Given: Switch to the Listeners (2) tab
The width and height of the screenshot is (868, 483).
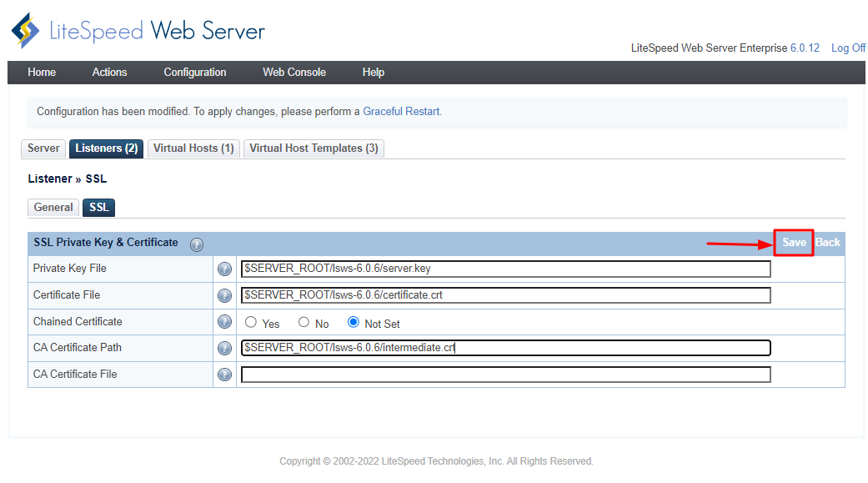Looking at the screenshot, I should pos(106,148).
